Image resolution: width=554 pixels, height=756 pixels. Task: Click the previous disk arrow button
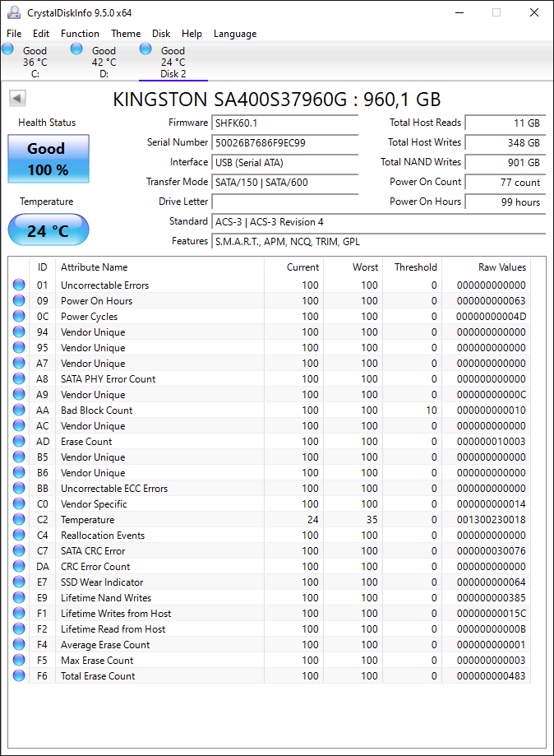point(17,99)
